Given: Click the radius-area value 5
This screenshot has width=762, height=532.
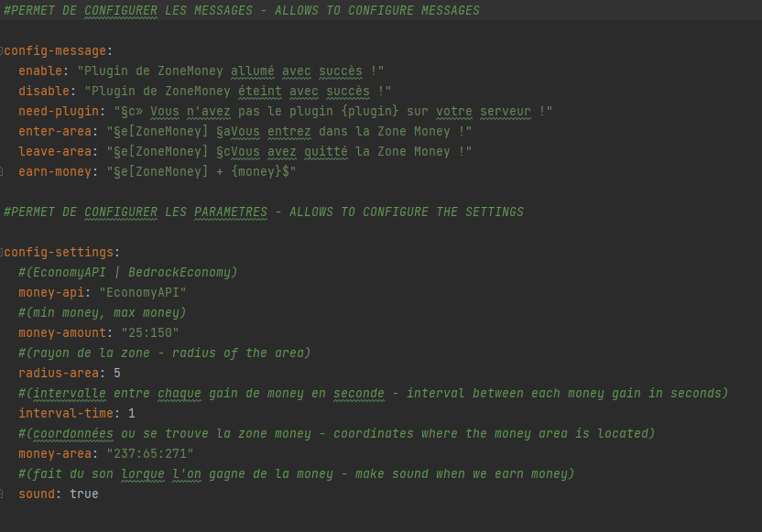Looking at the screenshot, I should [116, 373].
